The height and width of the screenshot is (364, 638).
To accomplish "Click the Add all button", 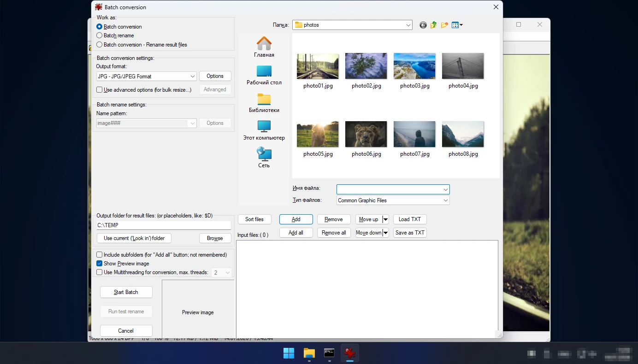I will (x=296, y=233).
